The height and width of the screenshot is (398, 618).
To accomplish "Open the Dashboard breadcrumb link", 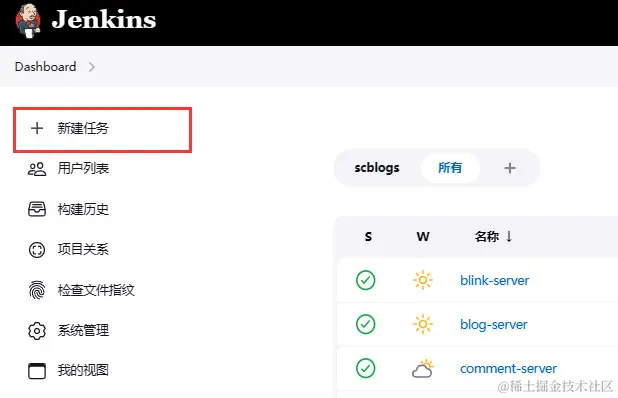I will (x=45, y=67).
